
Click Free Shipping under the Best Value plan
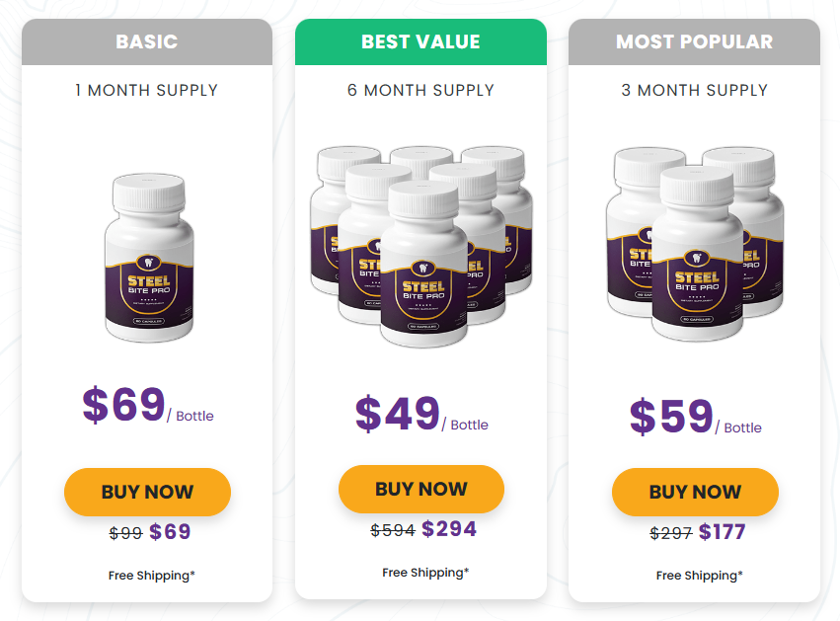coord(425,572)
